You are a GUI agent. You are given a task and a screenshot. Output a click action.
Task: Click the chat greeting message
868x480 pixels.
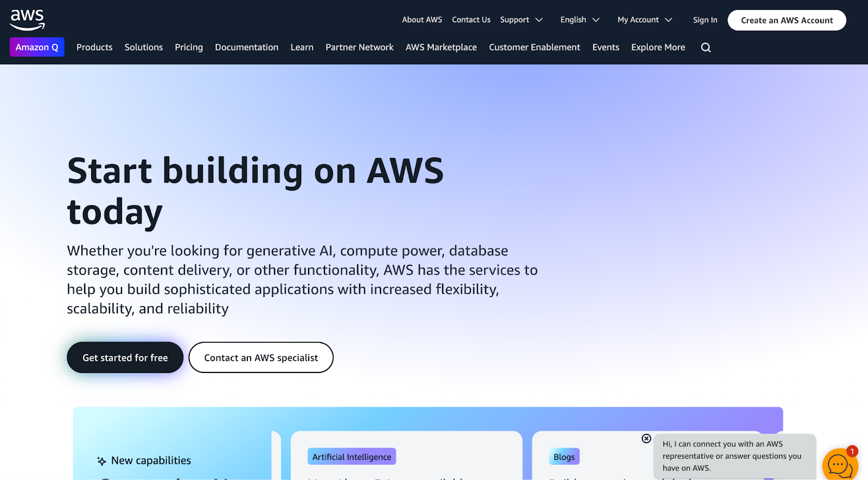pos(735,456)
